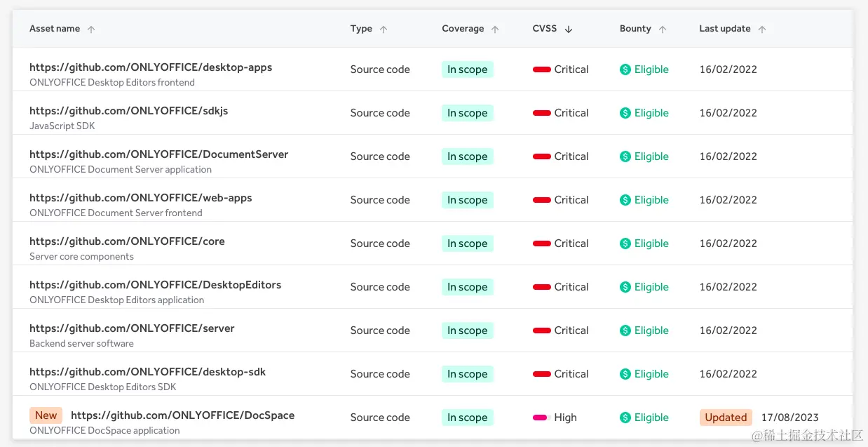The width and height of the screenshot is (868, 447).
Task: Click the In scope badge on the desktop-sdk row
Action: coord(467,374)
